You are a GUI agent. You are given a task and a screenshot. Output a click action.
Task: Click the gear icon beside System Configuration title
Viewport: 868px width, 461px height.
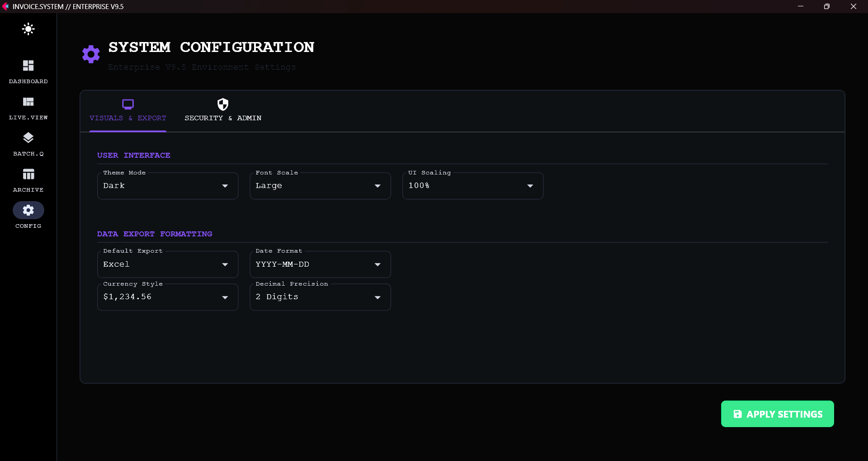90,54
